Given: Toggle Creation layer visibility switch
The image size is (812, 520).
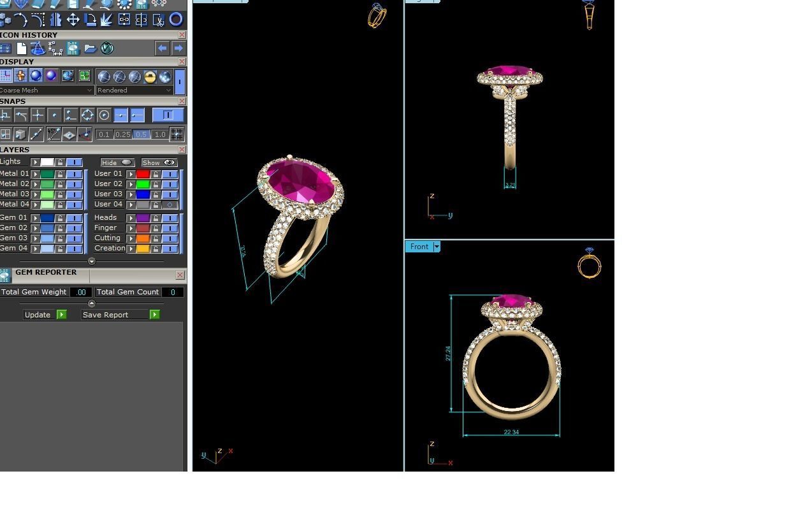Looking at the screenshot, I should pos(170,249).
